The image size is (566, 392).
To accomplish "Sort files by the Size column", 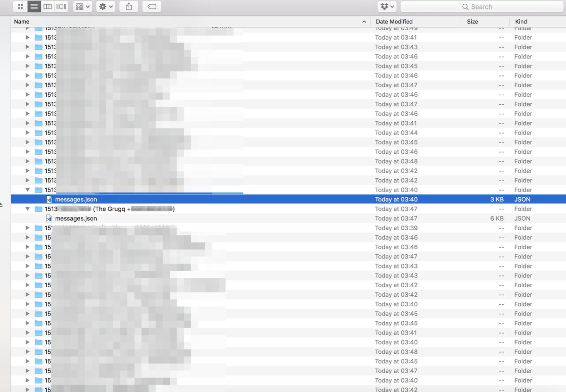I will [x=484, y=22].
